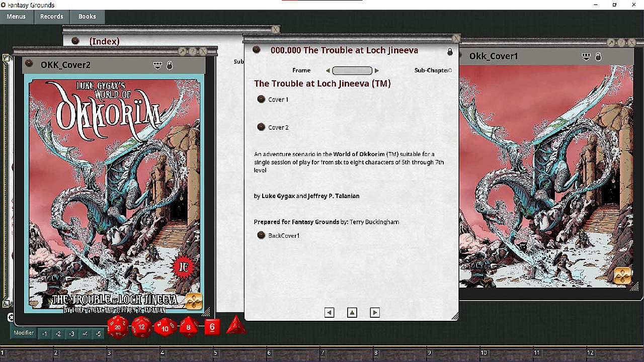Viewport: 644px width, 362px height.
Task: Pop out the Okk_Cover1 image window
Action: click(611, 43)
